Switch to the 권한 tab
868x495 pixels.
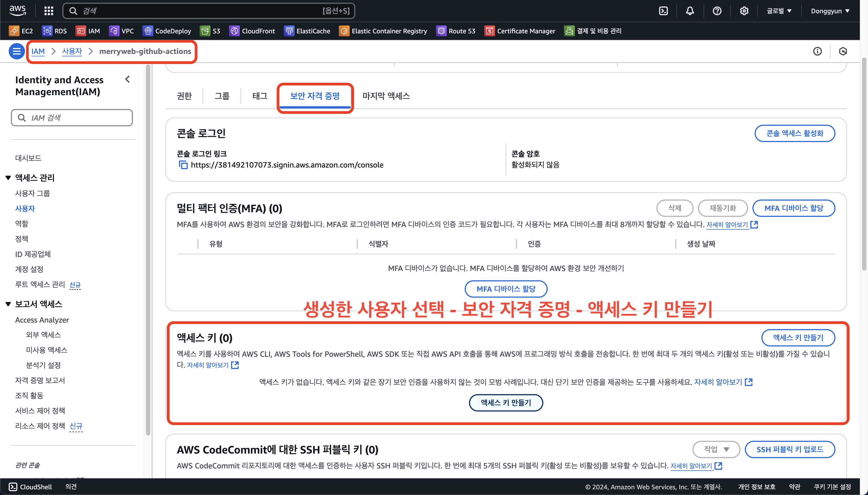pos(184,96)
